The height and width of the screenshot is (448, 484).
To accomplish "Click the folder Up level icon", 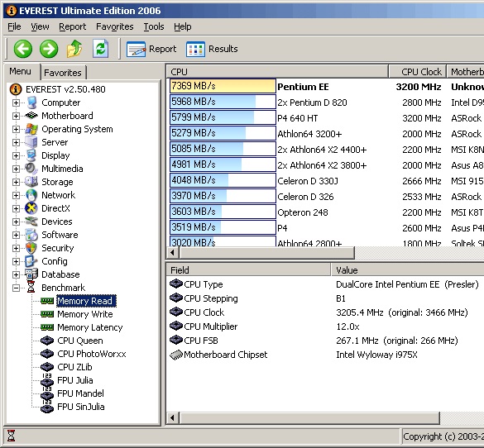I will click(74, 49).
